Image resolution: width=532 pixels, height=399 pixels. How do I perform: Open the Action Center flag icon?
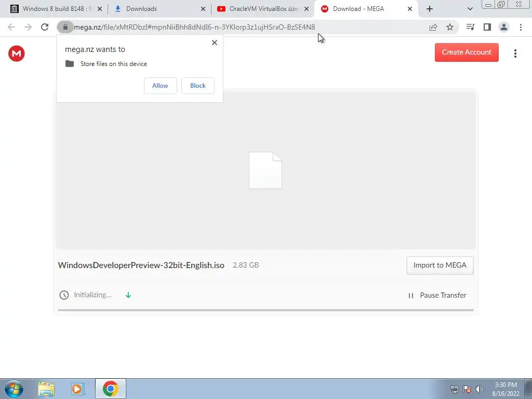coord(467,389)
